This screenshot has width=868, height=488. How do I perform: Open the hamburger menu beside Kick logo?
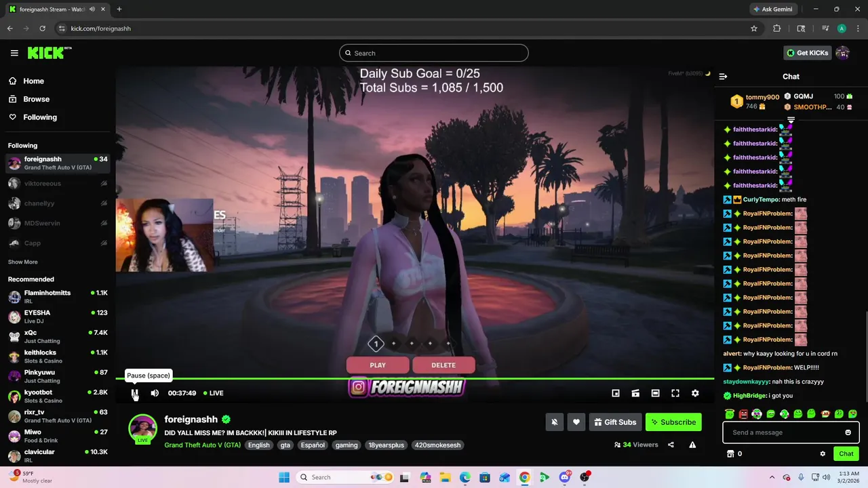click(x=14, y=53)
